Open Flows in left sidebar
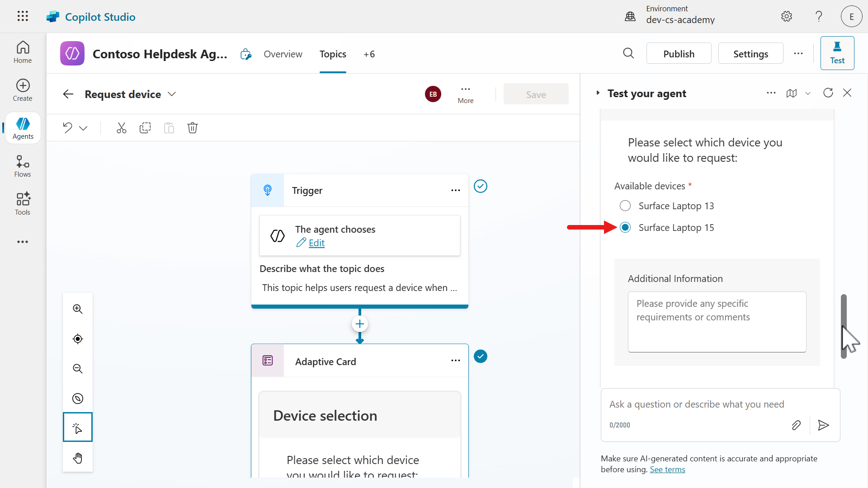This screenshot has height=488, width=868. pos(23,166)
